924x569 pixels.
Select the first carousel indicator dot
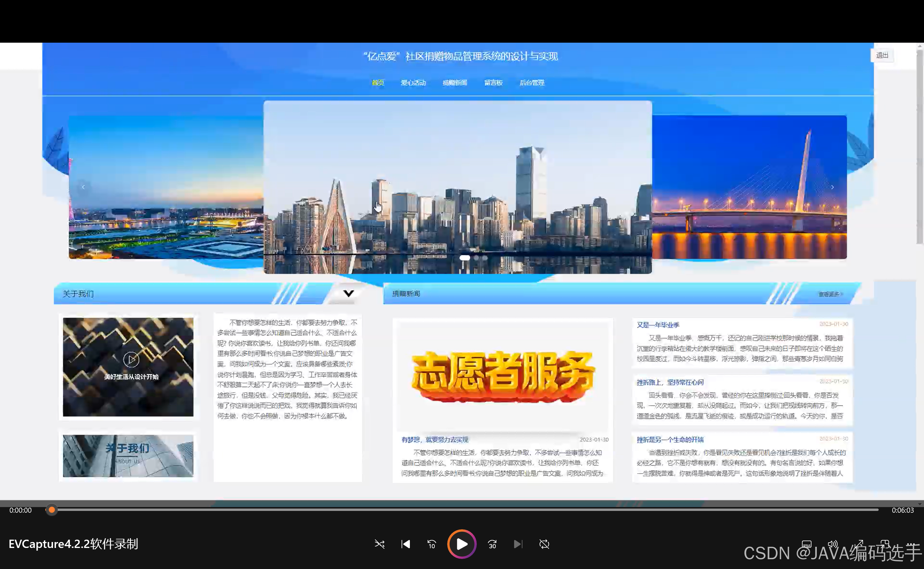465,258
